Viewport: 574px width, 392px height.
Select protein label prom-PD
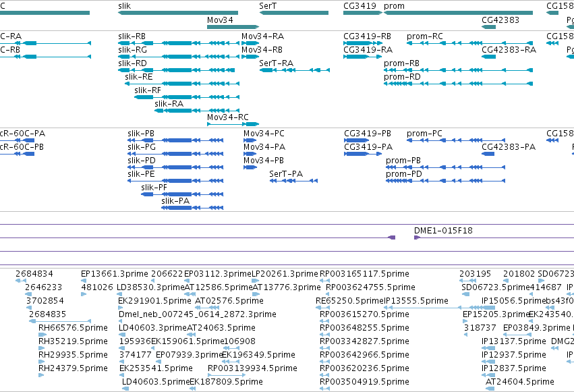pos(404,174)
